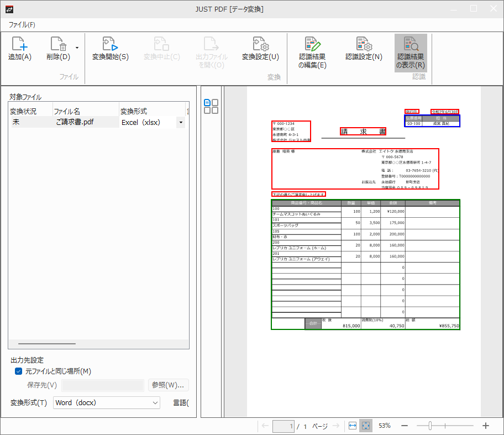504x435 pixels.
Task: Click the 保存先(V) path input field
Action: 103,385
